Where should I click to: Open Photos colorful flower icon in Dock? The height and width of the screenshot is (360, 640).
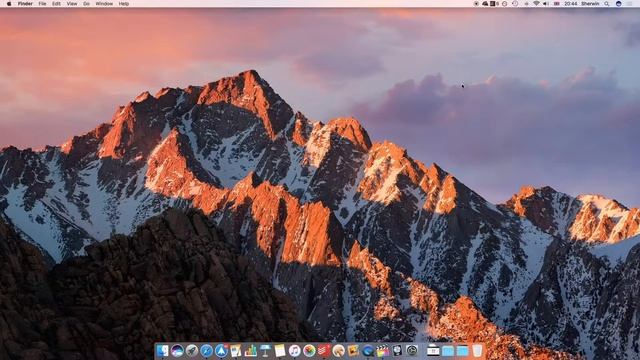[309, 351]
